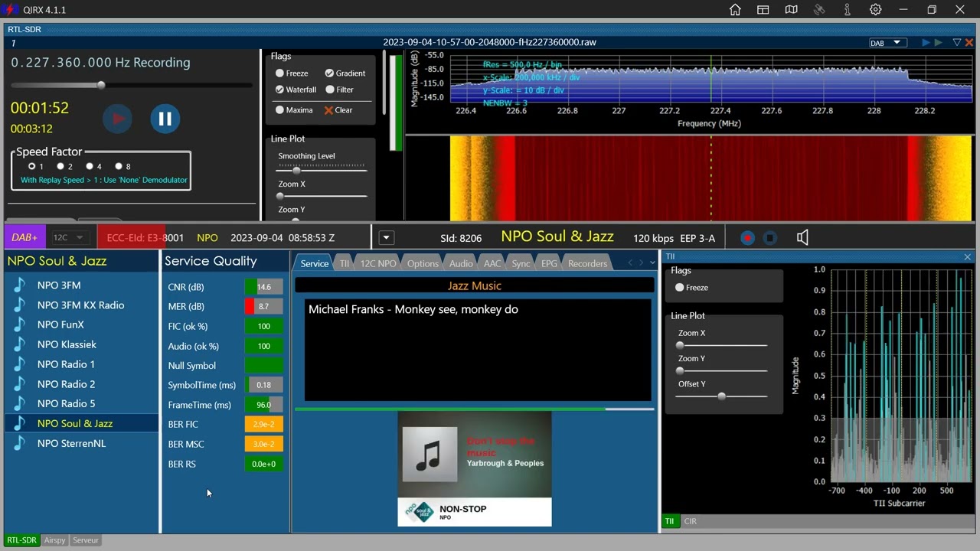Click the satellite icon in the title bar
This screenshot has height=551, width=980.
(x=819, y=10)
